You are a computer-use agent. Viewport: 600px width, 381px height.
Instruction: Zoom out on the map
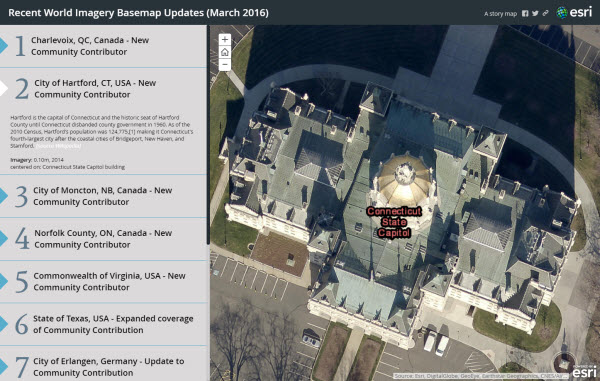click(x=225, y=65)
